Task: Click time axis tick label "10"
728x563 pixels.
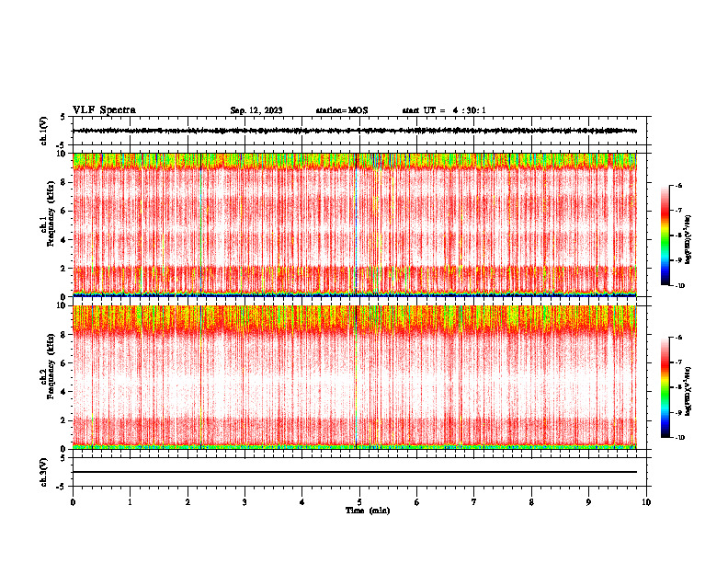Action: (x=646, y=502)
